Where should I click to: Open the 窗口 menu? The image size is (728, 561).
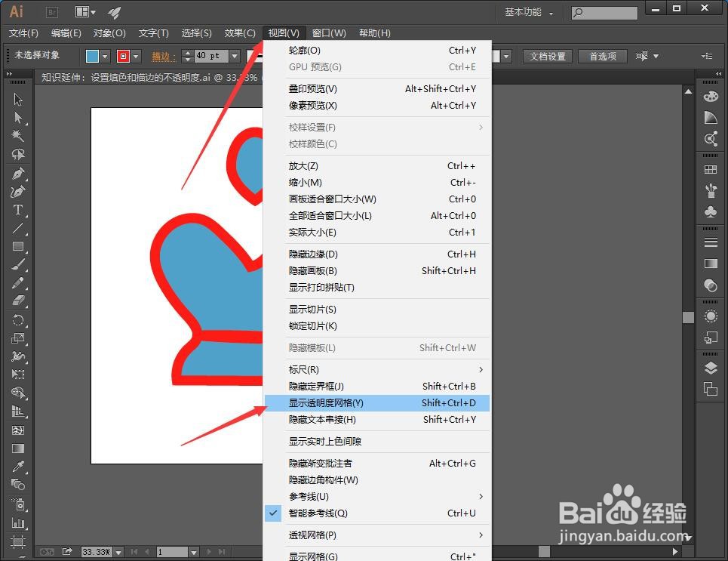coord(329,32)
